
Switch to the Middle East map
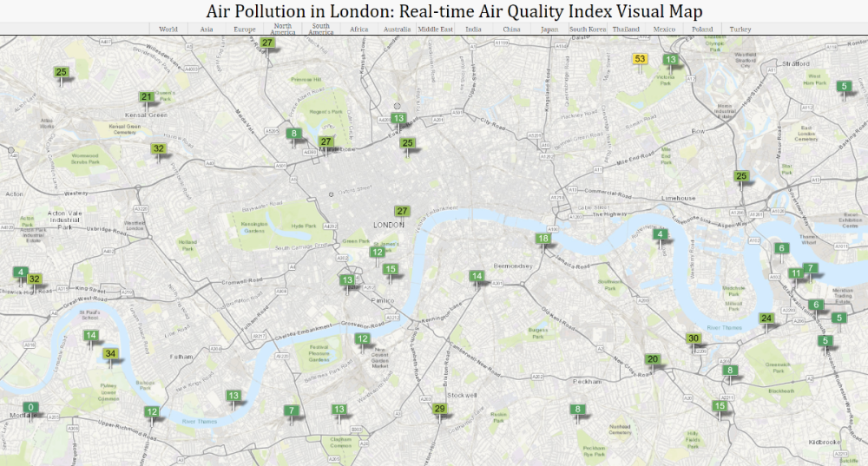click(x=435, y=30)
